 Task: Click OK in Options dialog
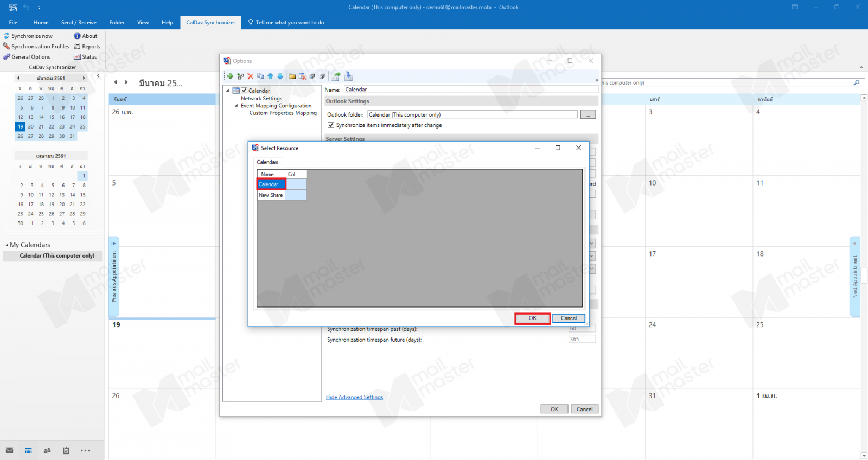[x=554, y=410]
